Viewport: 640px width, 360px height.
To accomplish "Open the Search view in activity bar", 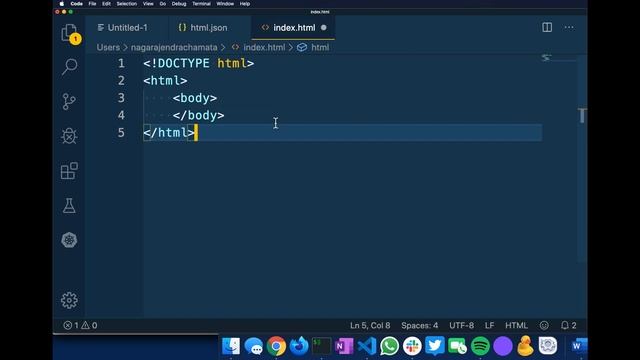I will (x=69, y=67).
